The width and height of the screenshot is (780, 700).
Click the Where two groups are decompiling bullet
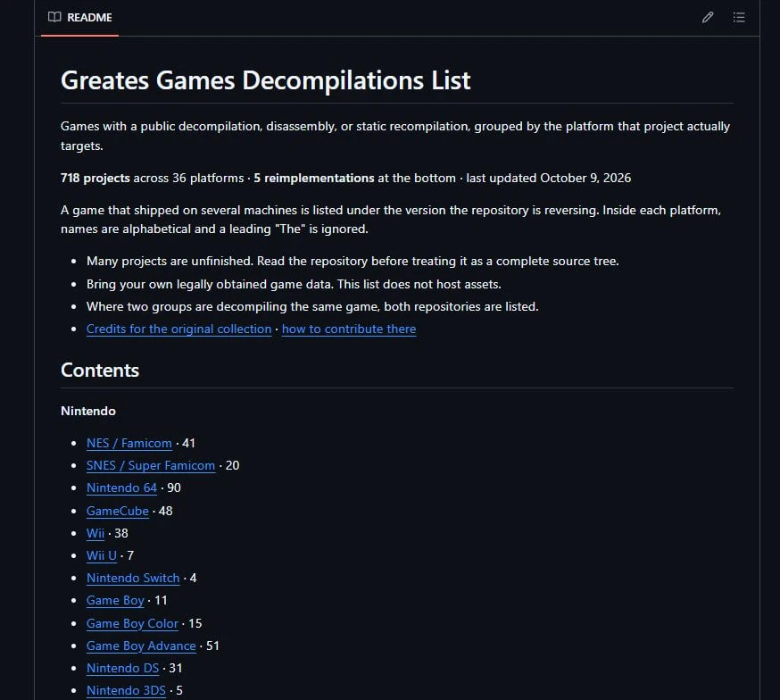312,306
